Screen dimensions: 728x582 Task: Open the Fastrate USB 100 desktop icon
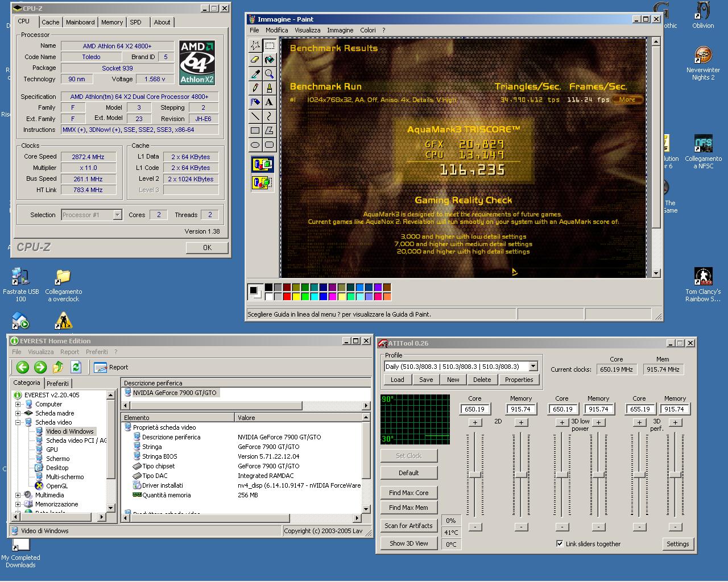click(20, 285)
